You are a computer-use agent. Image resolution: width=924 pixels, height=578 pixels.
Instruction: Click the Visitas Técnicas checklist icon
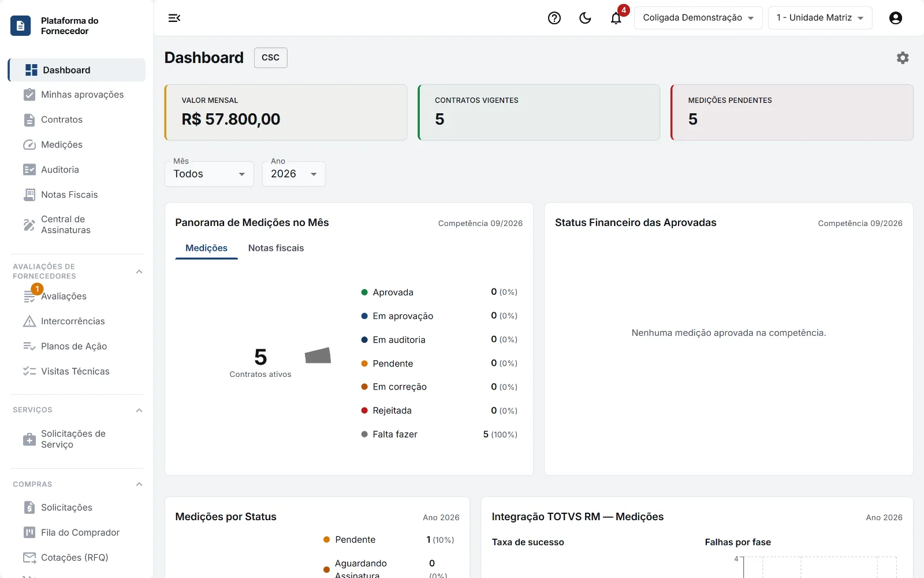pyautogui.click(x=29, y=371)
